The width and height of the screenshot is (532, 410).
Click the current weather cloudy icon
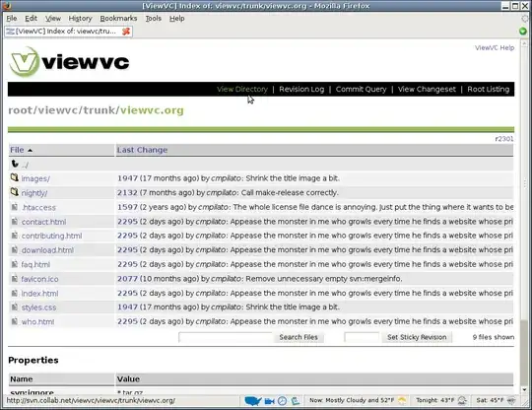[x=402, y=400]
